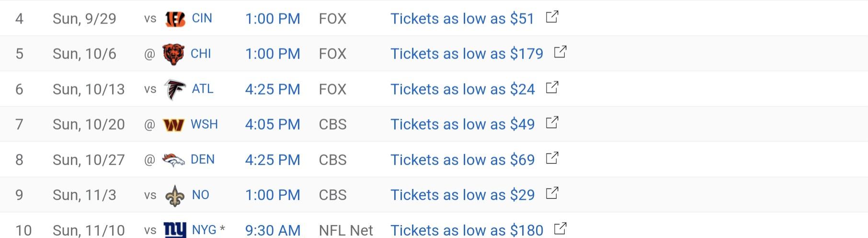
Task: Open the ATL team link
Action: click(x=203, y=89)
